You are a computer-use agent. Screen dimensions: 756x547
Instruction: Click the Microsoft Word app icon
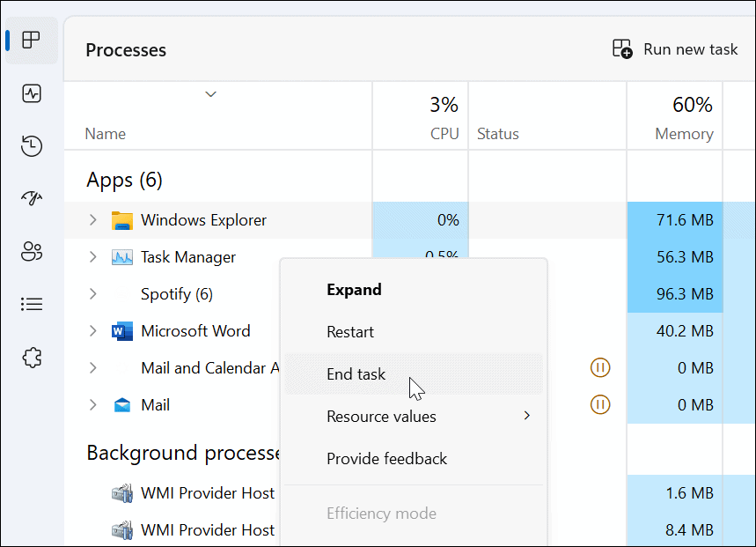(121, 330)
